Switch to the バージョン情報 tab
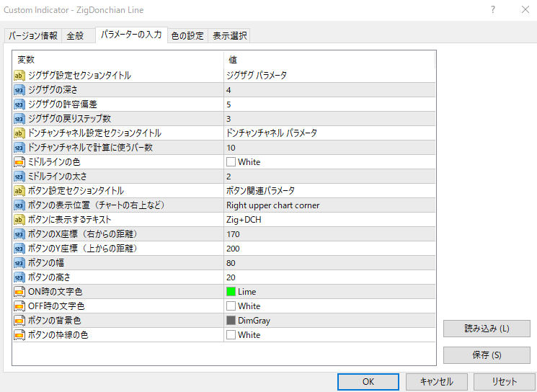 click(x=33, y=36)
